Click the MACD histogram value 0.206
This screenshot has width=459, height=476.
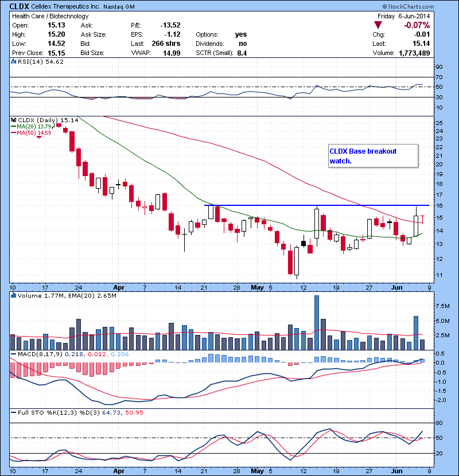click(x=120, y=354)
